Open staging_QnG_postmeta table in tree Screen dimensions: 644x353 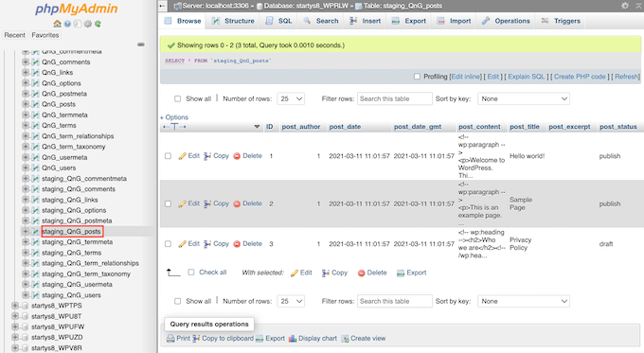(77, 221)
